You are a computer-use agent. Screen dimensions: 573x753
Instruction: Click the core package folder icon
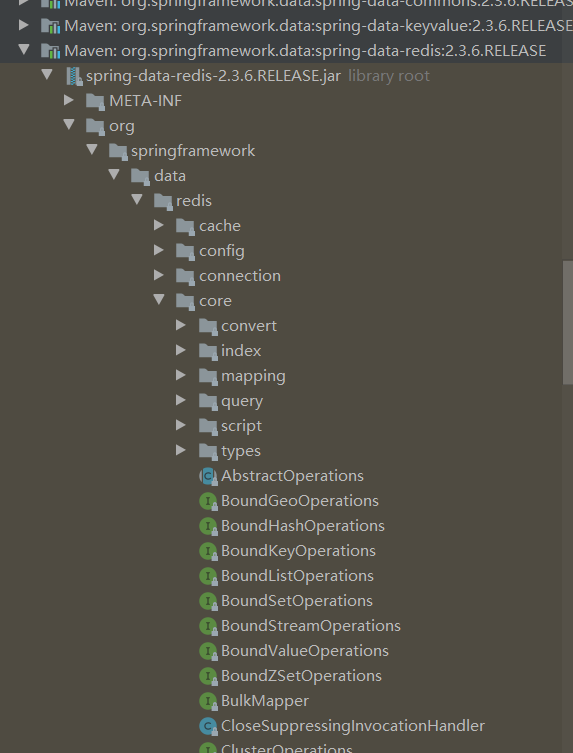185,301
